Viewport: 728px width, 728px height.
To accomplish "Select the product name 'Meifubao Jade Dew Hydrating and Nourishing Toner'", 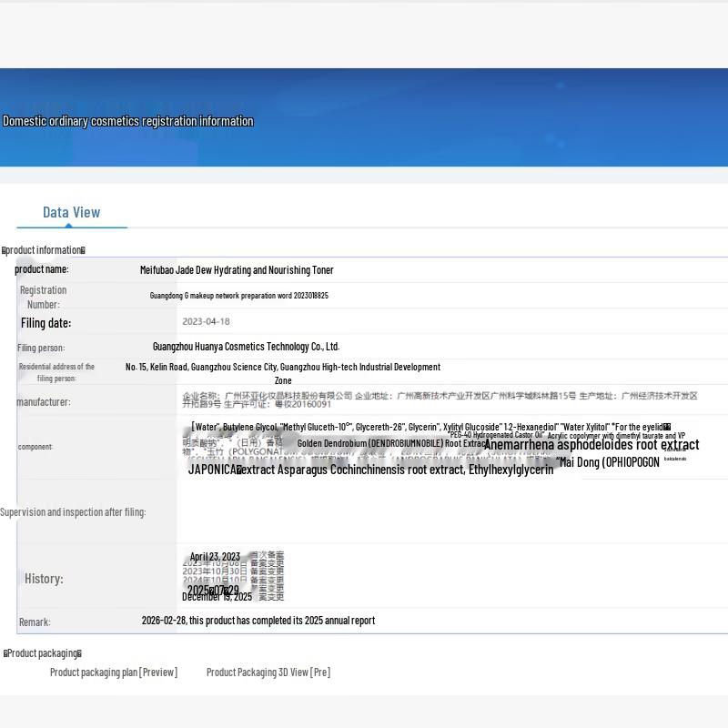I will 237,270.
